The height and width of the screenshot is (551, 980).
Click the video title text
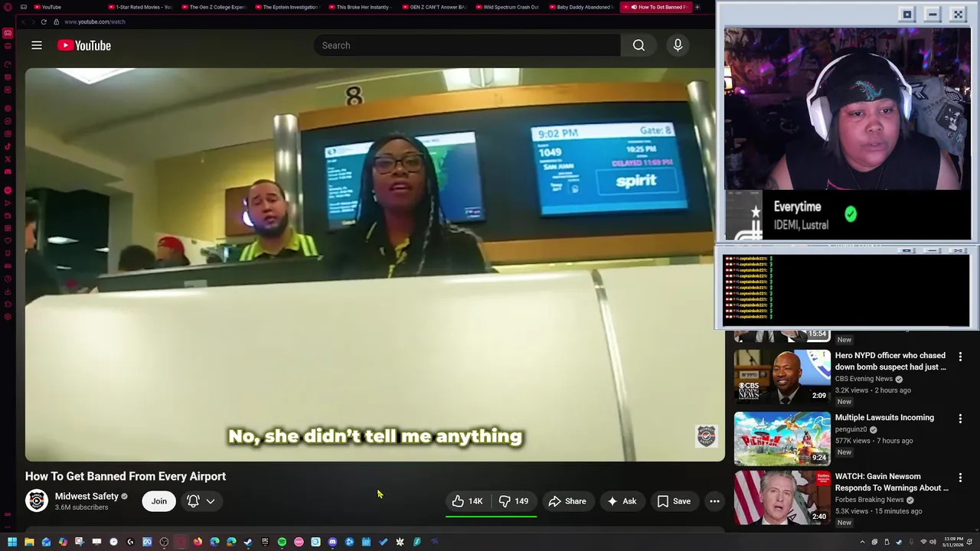(x=126, y=476)
